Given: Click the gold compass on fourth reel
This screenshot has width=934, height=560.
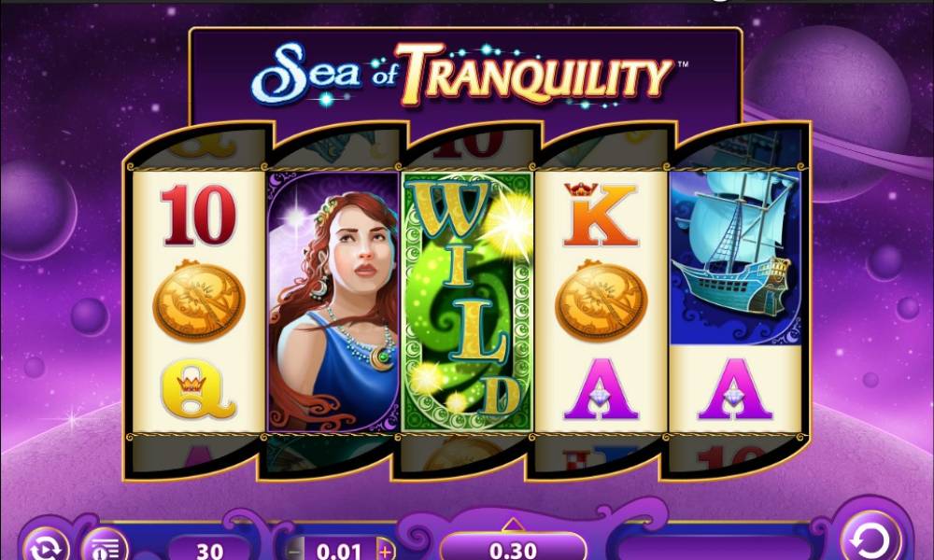Looking at the screenshot, I should (601, 301).
